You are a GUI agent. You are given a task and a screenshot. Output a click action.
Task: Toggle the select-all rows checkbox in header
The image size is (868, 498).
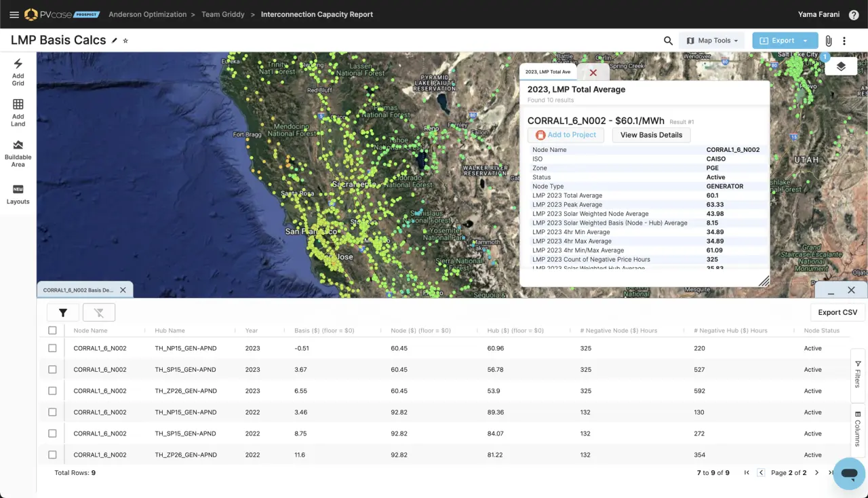pos(52,330)
